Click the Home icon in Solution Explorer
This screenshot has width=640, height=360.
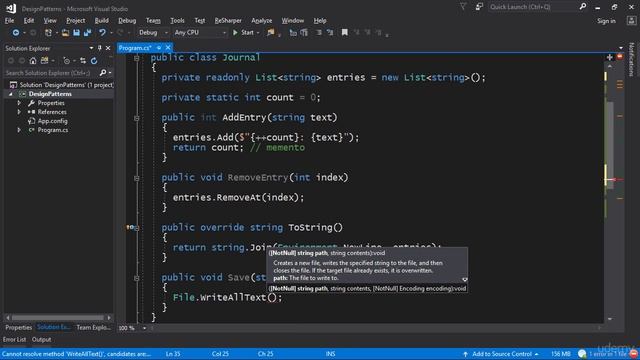tap(33, 61)
